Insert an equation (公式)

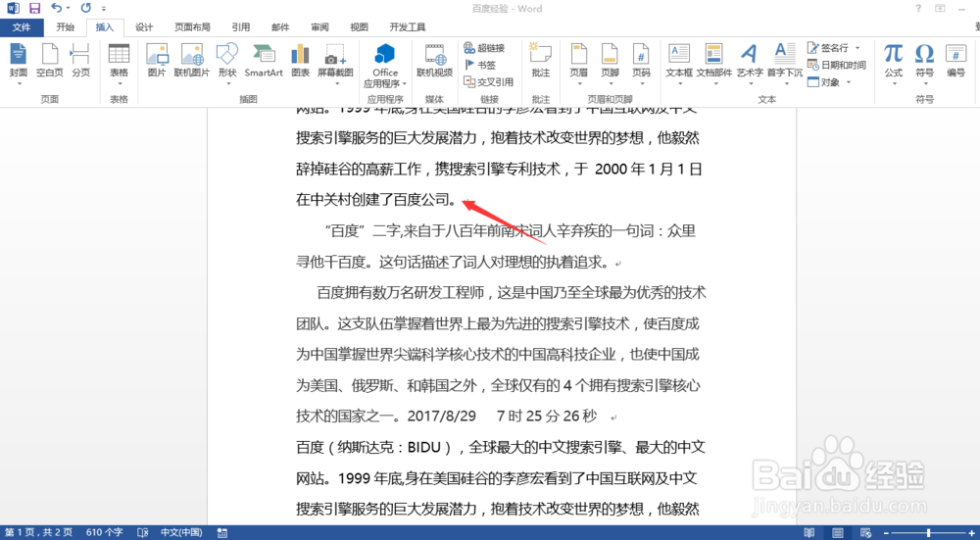click(893, 61)
